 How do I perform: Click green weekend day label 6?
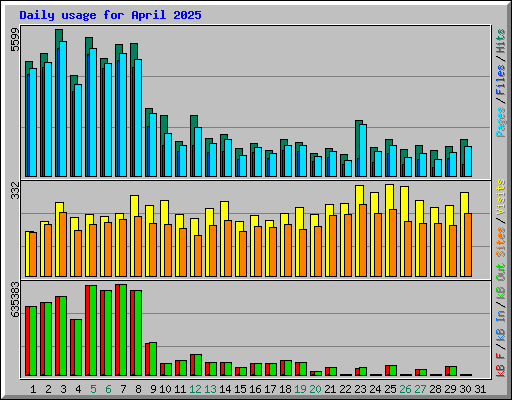pos(108,389)
